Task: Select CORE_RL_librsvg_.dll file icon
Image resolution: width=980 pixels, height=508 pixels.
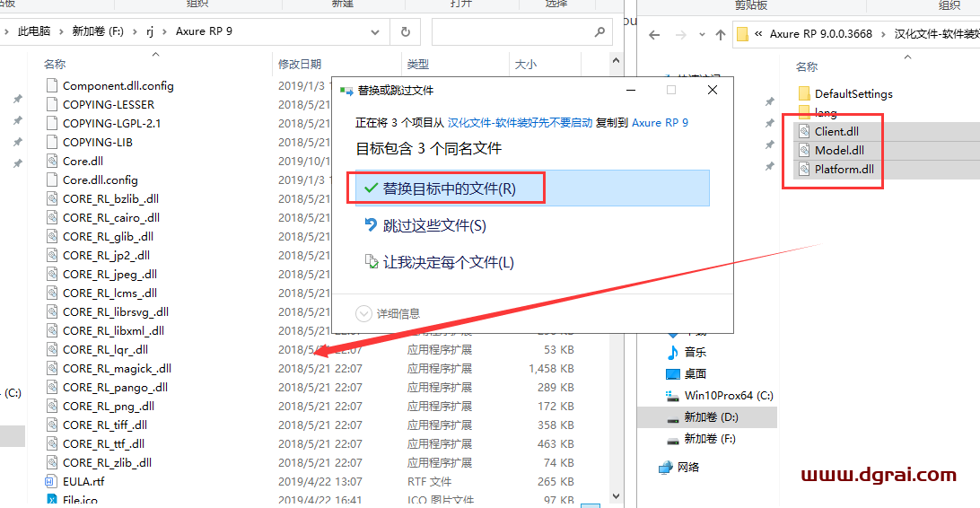Action: tap(52, 311)
